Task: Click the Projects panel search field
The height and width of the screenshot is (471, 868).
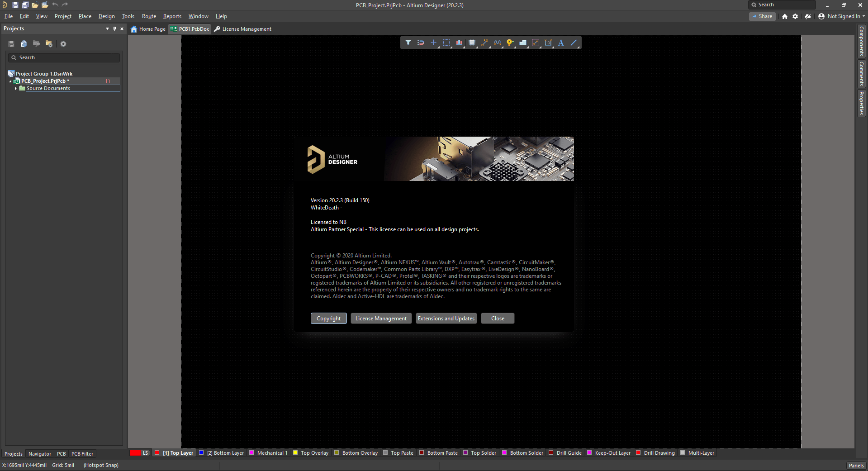Action: 64,57
